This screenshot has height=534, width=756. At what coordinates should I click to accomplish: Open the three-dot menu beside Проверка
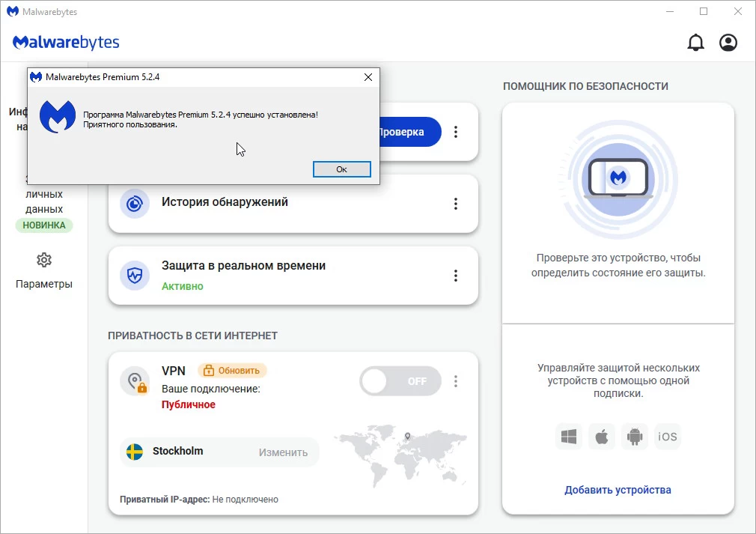tap(455, 132)
